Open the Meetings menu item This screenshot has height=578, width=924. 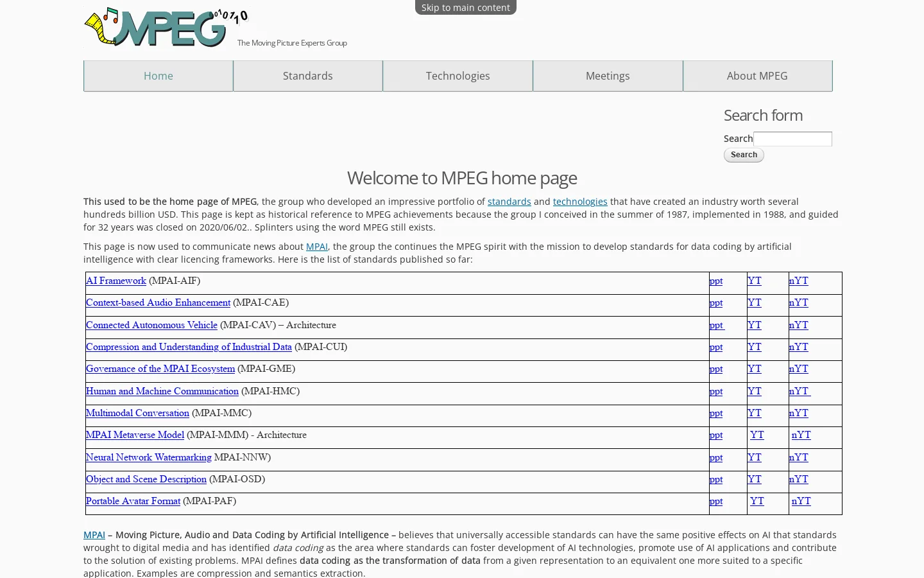coord(608,76)
